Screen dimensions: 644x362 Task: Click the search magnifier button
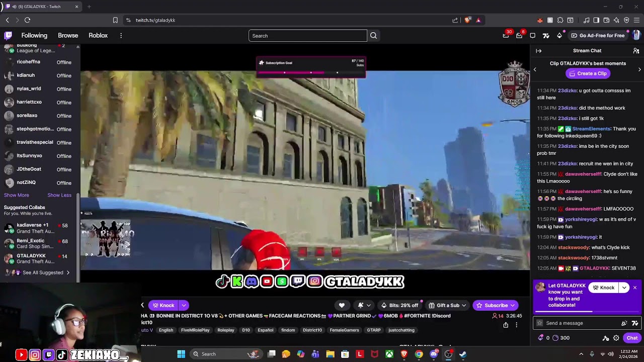click(x=373, y=36)
